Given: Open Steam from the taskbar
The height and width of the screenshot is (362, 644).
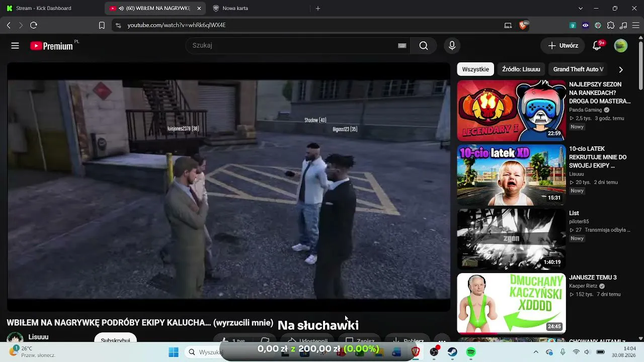Looking at the screenshot, I should click(x=452, y=352).
